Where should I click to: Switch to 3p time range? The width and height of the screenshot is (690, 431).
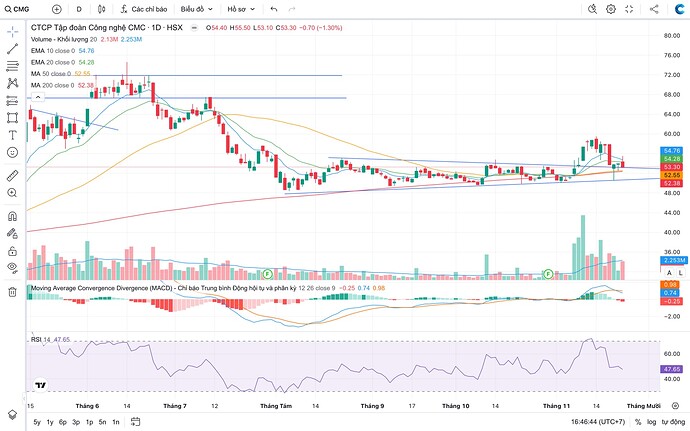(x=76, y=422)
